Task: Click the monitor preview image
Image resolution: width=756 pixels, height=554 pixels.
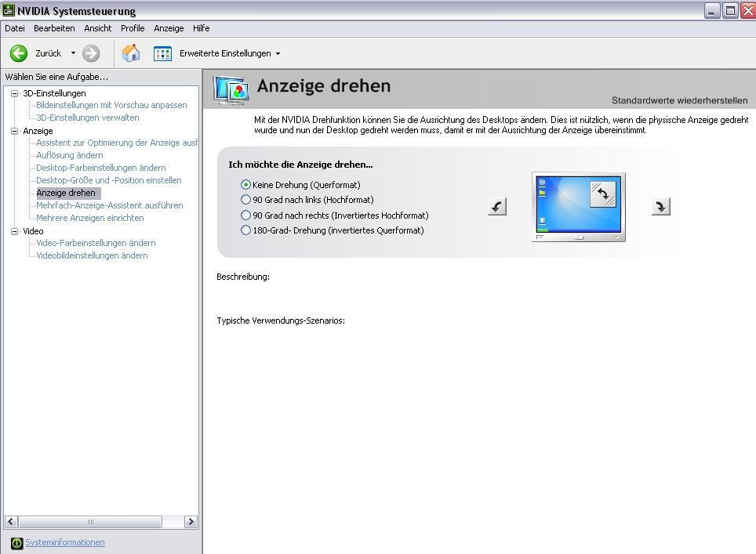Action: pos(579,207)
